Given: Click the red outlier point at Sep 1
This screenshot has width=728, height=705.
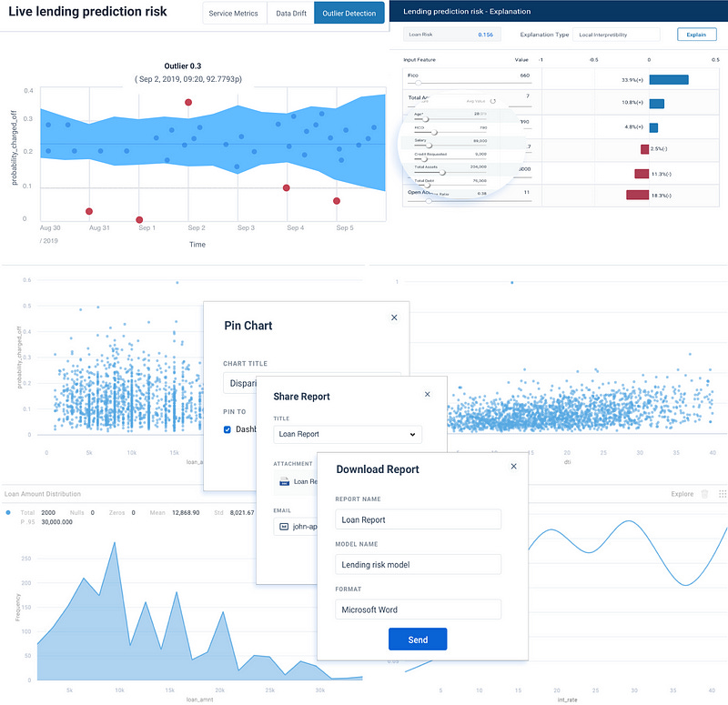Looking at the screenshot, I should [139, 219].
